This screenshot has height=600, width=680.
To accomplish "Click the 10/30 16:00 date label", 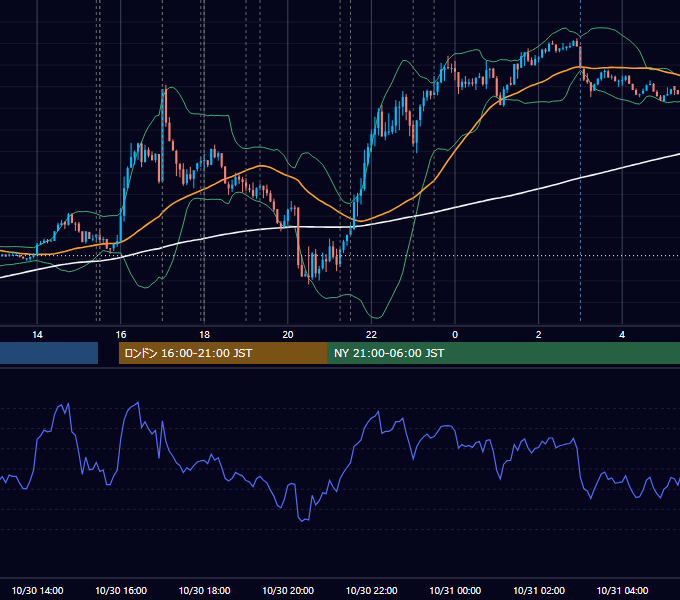I will click(121, 590).
